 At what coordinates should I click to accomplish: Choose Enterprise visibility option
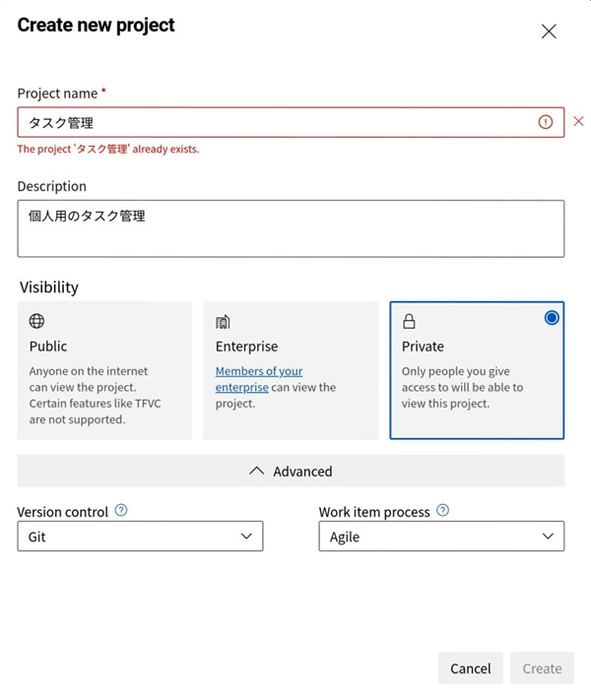click(x=291, y=369)
